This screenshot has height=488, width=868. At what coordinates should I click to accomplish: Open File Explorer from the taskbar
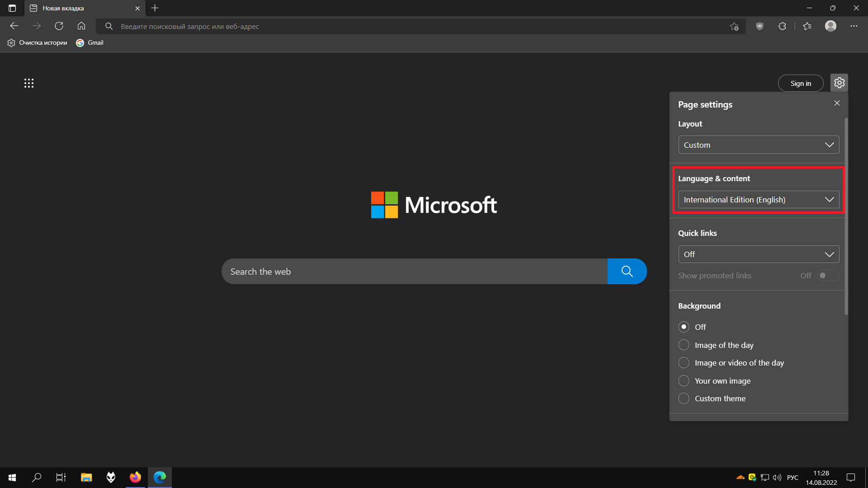86,478
